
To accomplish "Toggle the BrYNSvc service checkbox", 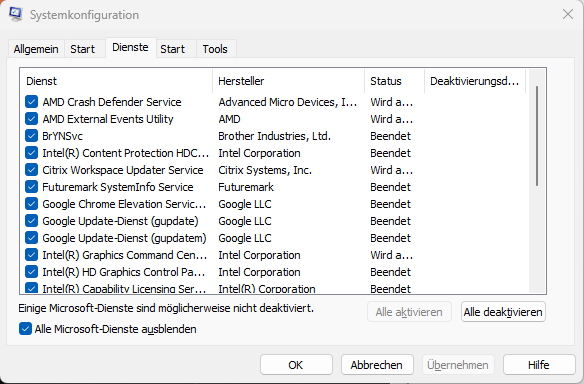I will (31, 136).
